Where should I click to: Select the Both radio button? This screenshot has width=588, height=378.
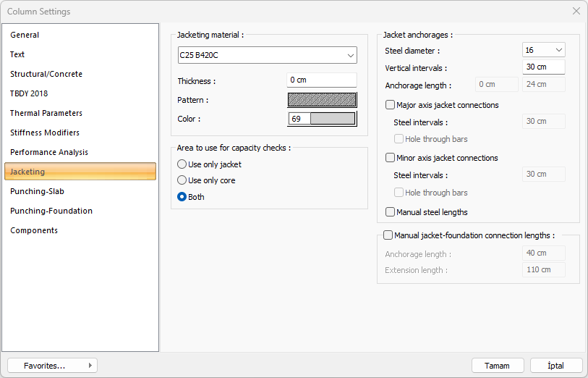[x=182, y=197]
